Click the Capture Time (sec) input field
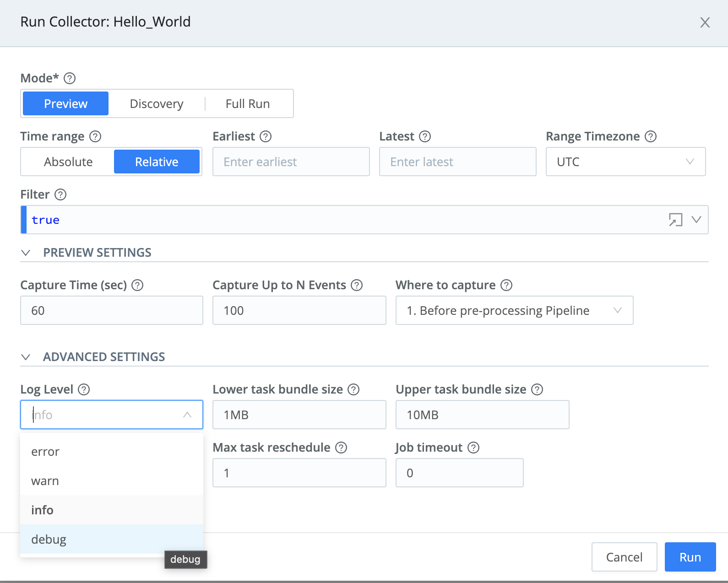The height and width of the screenshot is (583, 728). coord(111,311)
